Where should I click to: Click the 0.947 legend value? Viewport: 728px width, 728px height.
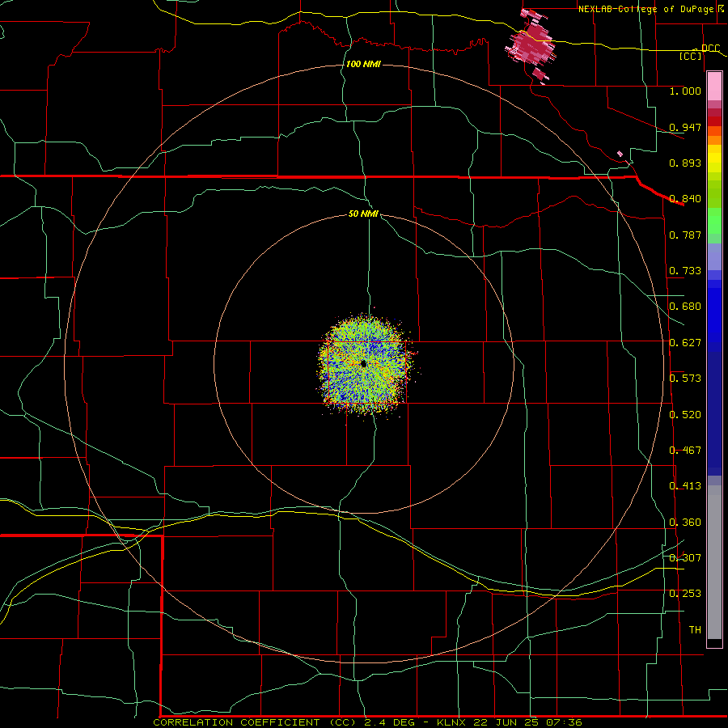[x=685, y=127]
